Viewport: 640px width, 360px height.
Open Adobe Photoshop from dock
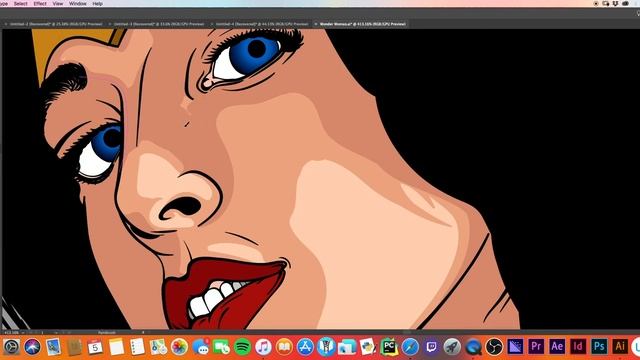[600, 347]
